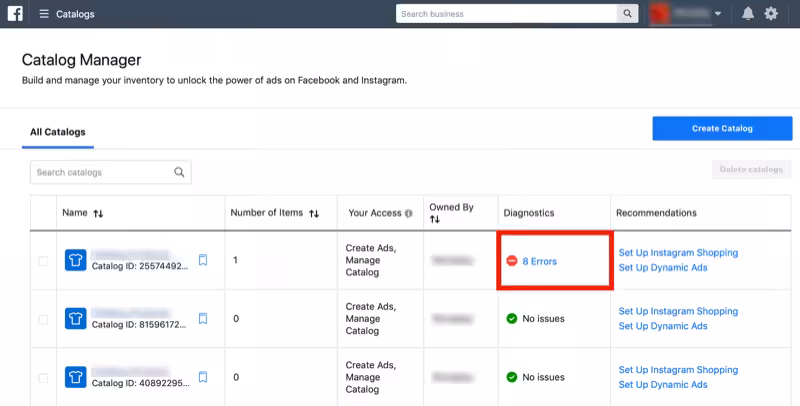The image size is (800, 406).
Task: Open the 8 Errors diagnostics link
Action: [539, 261]
